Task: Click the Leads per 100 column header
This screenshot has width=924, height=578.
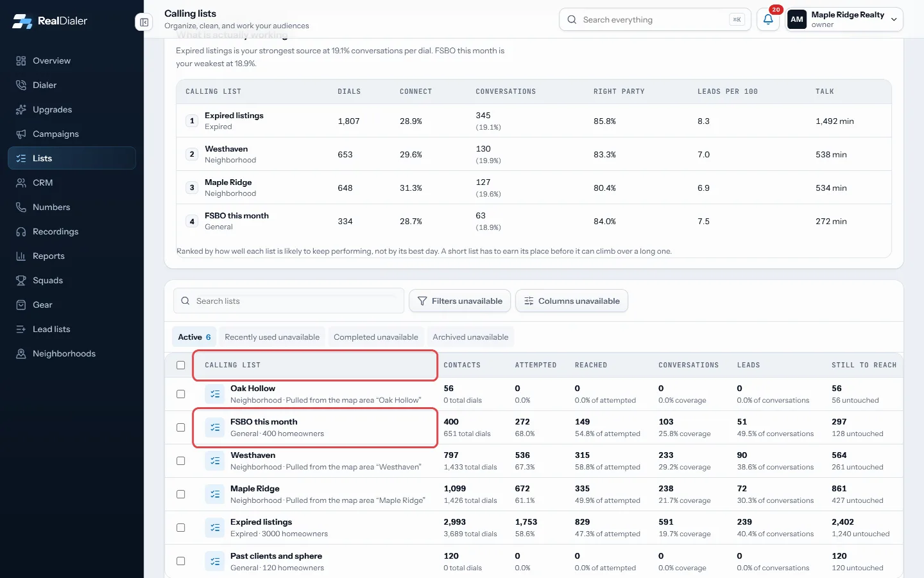Action: 728,91
